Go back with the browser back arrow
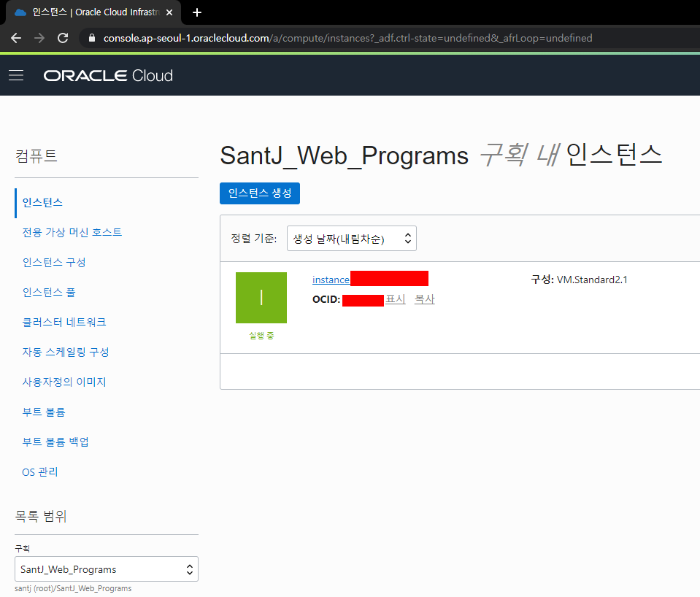 tap(16, 38)
